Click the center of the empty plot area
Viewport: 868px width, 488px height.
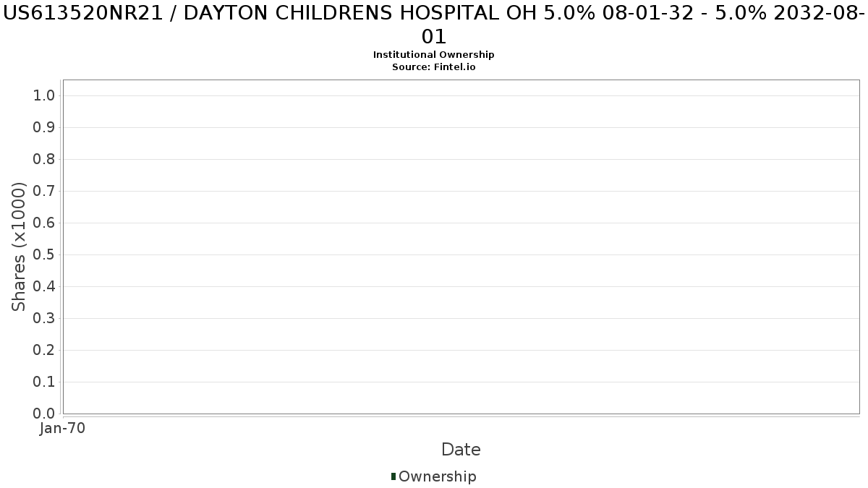pos(461,247)
